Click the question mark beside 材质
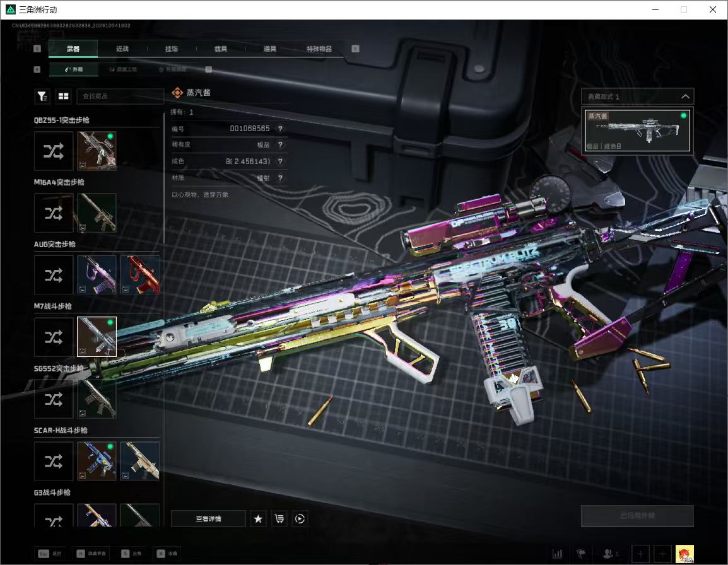 [x=280, y=178]
